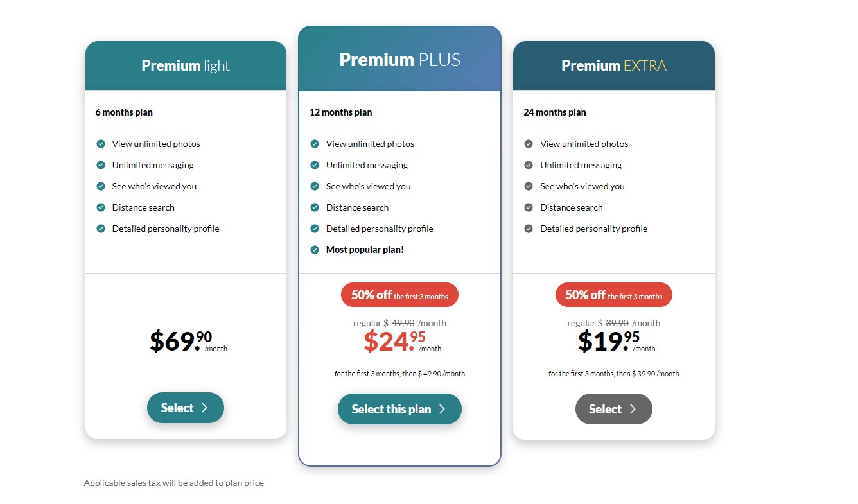Viewport: 858px width, 504px height.
Task: Click the Premium PLUS card header
Action: click(399, 60)
